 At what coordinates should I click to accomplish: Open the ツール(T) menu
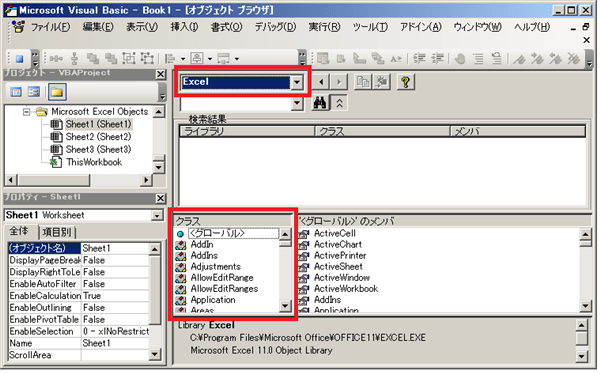(x=370, y=27)
